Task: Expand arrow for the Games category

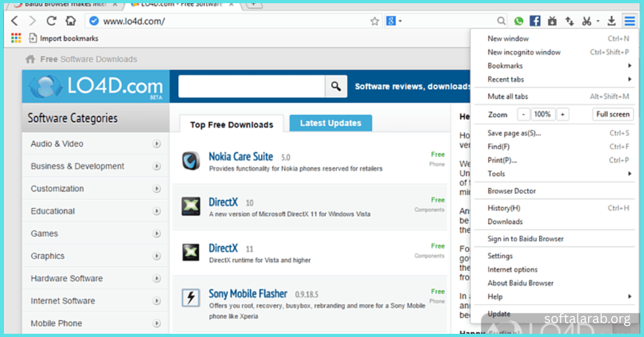Action: (157, 234)
